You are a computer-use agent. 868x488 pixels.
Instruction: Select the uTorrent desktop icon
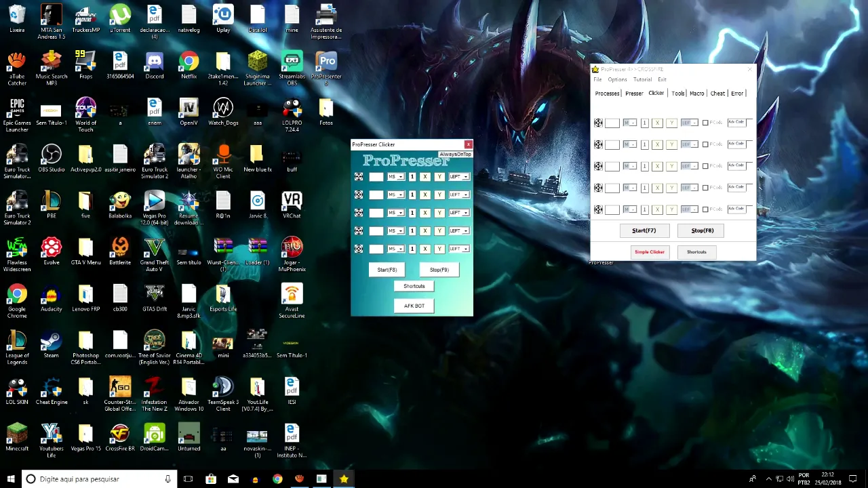point(120,19)
